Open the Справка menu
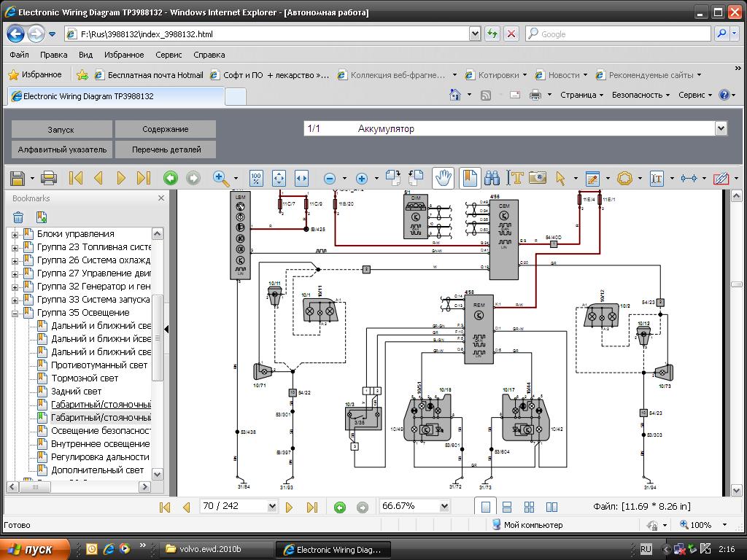 tap(209, 55)
